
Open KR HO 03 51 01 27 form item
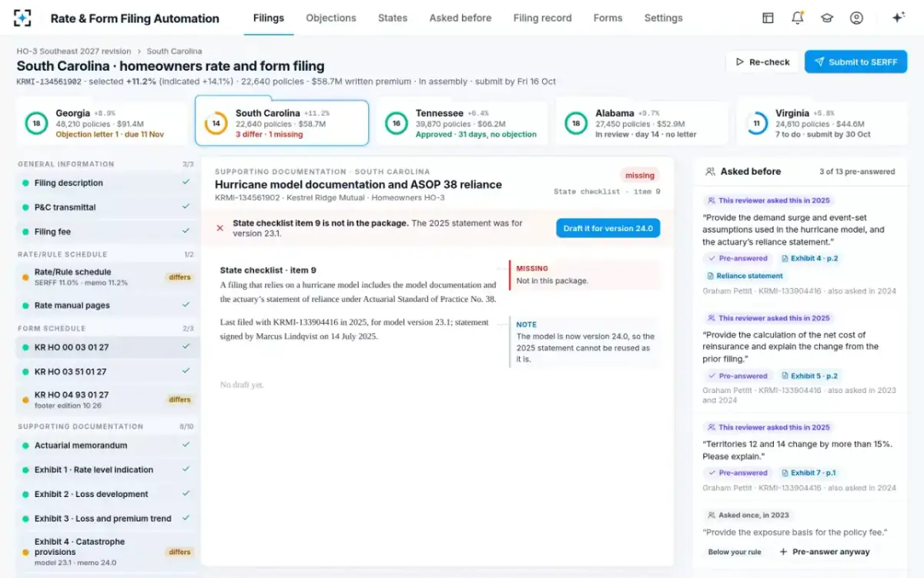108,371
